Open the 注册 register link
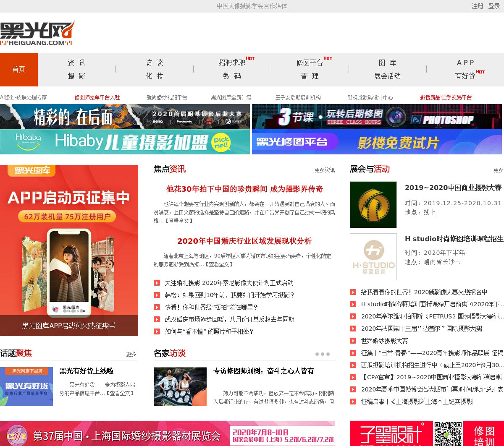This screenshot has width=504, height=446. click(x=478, y=6)
